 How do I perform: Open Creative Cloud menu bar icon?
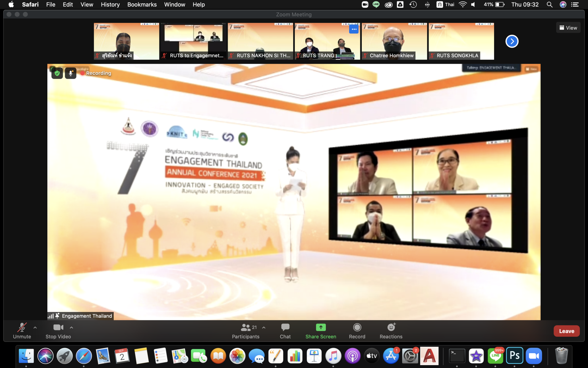(x=388, y=5)
